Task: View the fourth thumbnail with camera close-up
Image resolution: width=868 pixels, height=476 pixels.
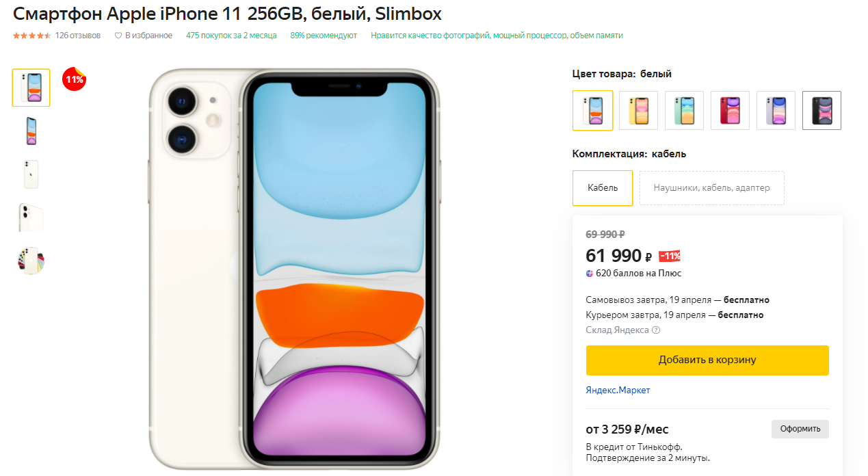Action: pos(31,217)
